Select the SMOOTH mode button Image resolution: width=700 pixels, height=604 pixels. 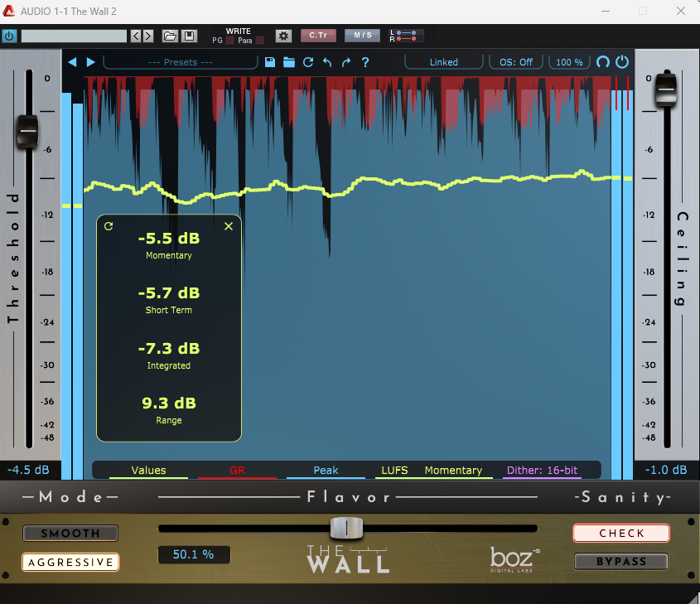pos(70,534)
